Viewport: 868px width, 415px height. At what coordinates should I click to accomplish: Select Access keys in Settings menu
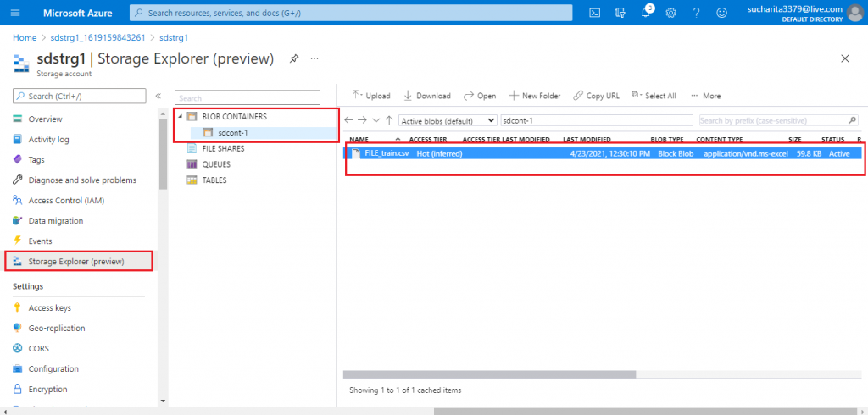coord(50,308)
